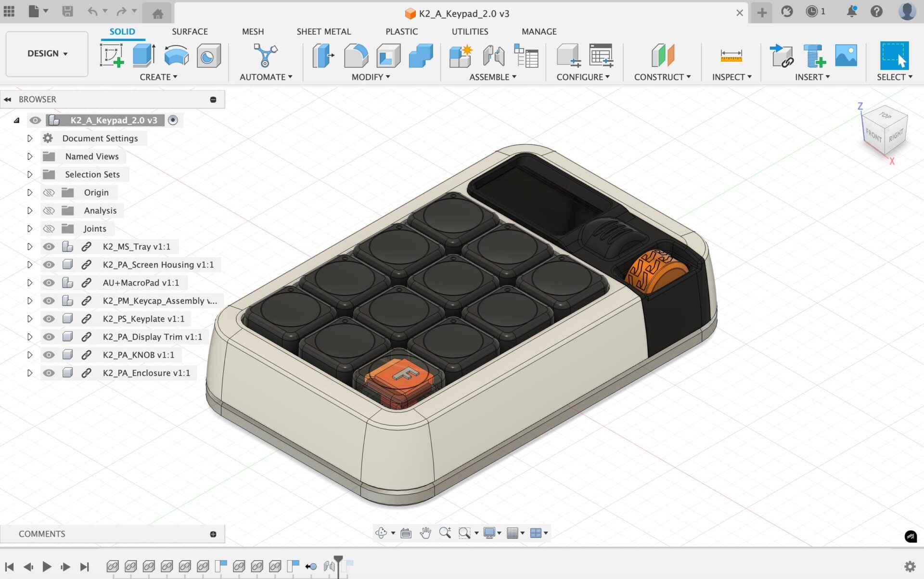
Task: Show the Origin folder contents
Action: tap(30, 192)
